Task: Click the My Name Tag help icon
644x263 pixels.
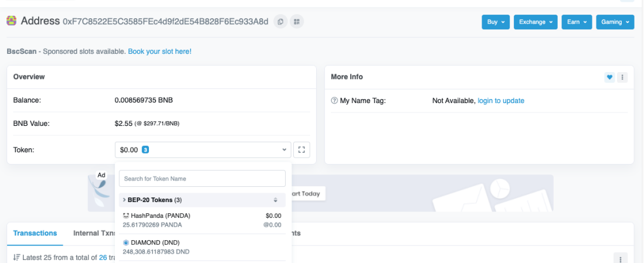Action: [x=334, y=101]
